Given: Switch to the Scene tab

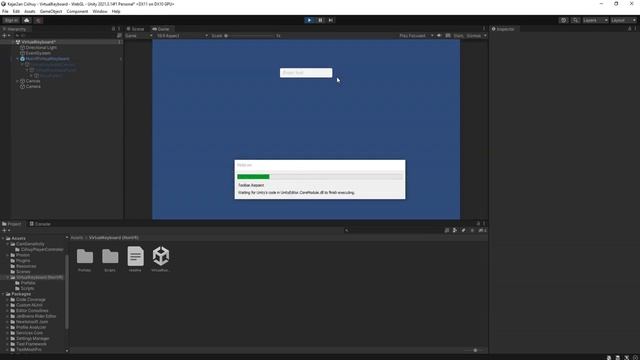Looking at the screenshot, I should click(135, 29).
